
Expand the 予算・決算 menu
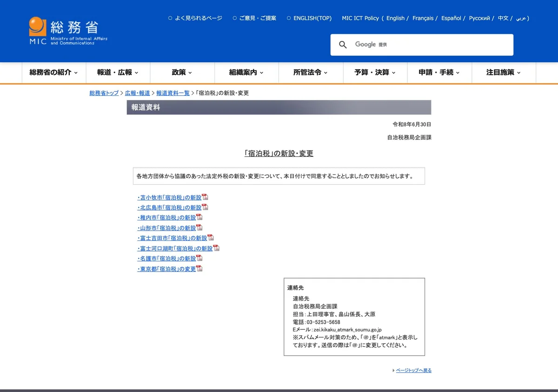coord(375,73)
